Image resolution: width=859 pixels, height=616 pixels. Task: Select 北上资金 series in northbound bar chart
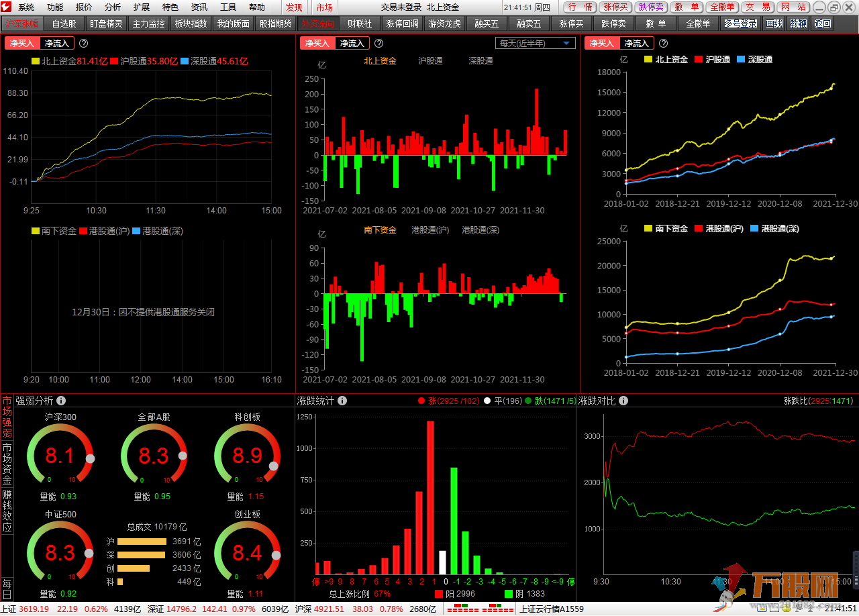381,60
